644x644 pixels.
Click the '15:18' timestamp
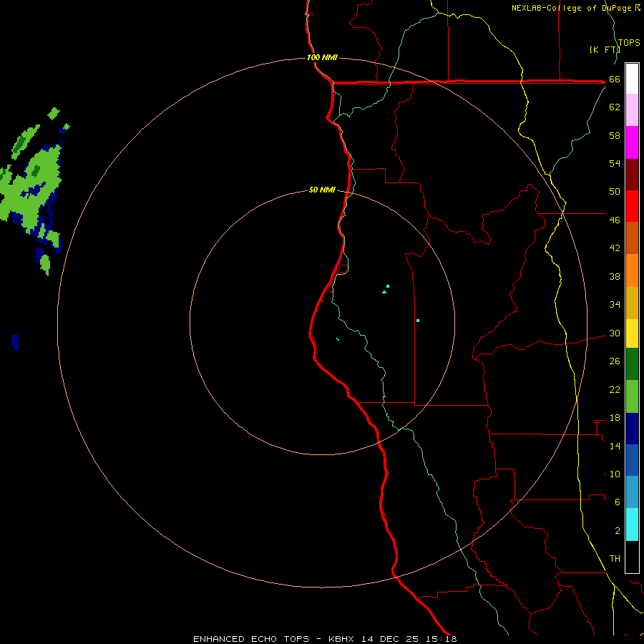[x=441, y=639]
